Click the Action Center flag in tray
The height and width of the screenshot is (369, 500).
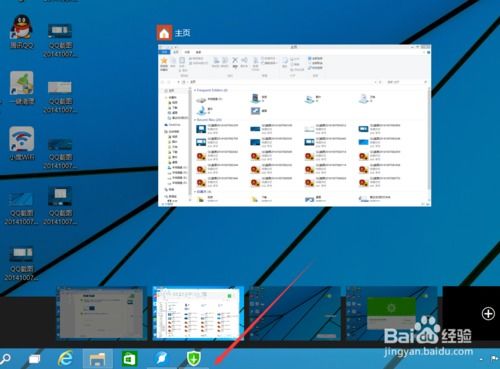494,359
